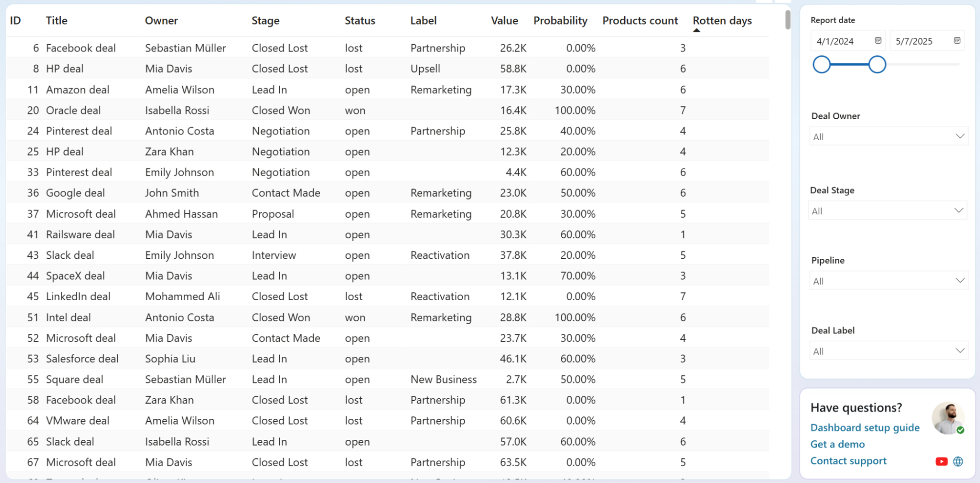
Task: Click the support agent avatar photo
Action: pos(948,418)
